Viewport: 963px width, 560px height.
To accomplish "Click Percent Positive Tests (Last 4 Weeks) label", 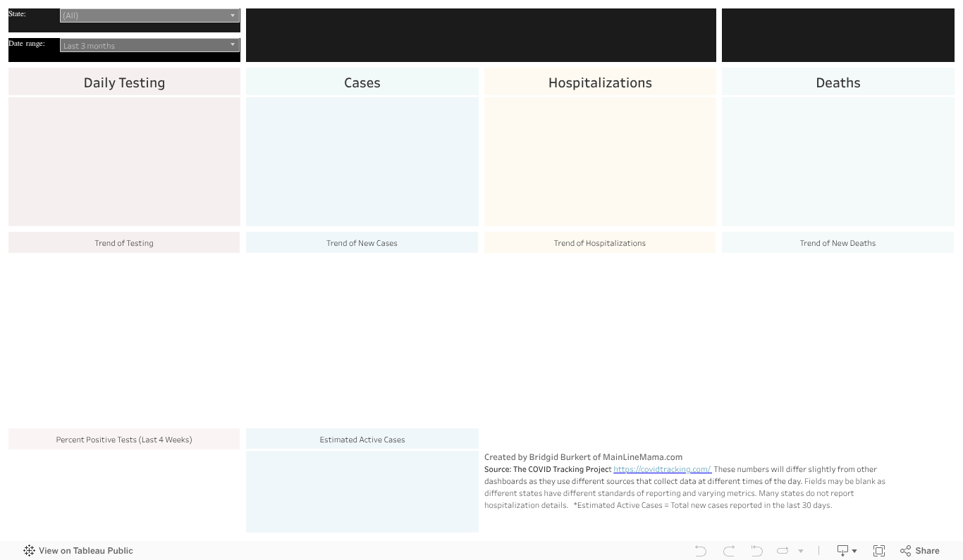I will pos(124,440).
